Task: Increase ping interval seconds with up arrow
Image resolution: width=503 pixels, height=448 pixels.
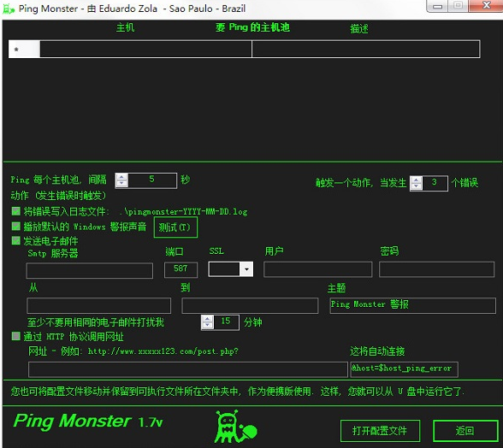Action: (x=121, y=177)
